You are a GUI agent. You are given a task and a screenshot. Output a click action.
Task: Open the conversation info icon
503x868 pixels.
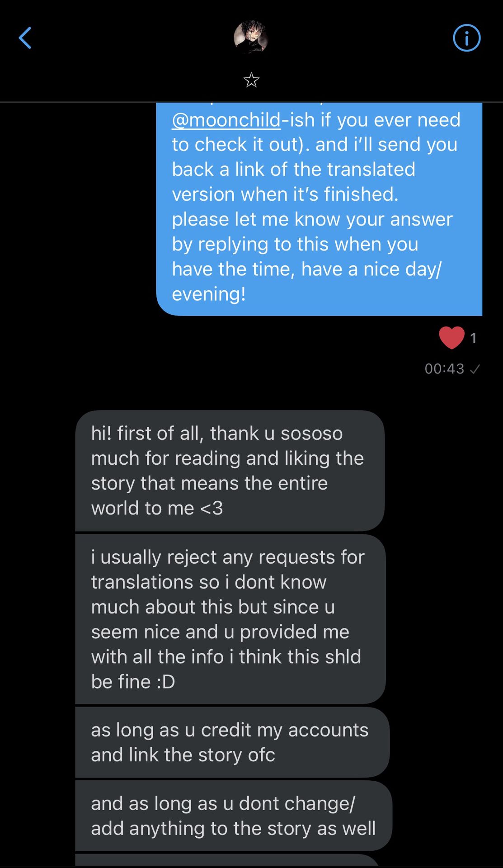pyautogui.click(x=466, y=38)
